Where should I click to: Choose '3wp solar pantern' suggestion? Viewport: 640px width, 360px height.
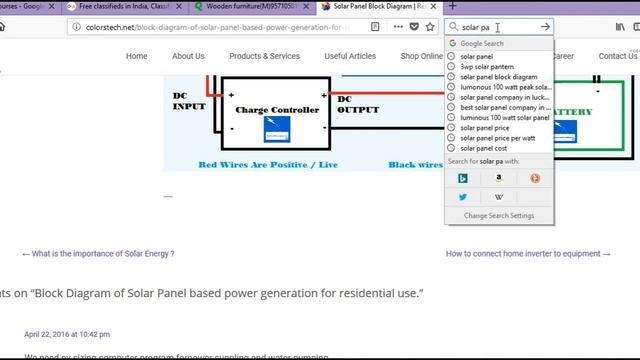coord(499,67)
